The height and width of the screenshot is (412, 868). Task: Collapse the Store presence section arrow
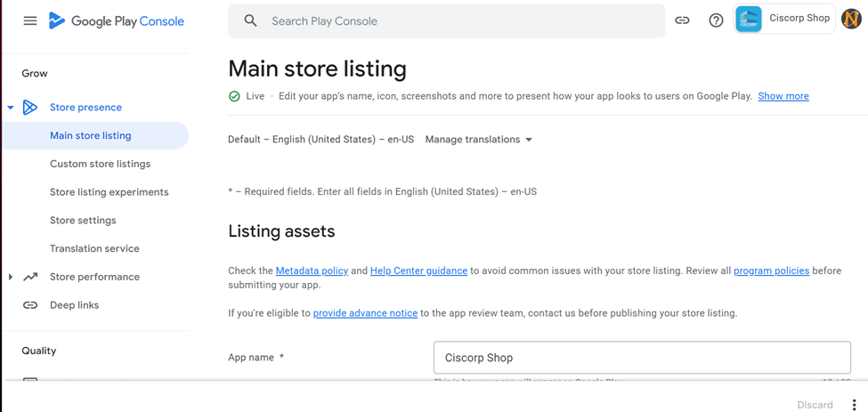point(11,108)
